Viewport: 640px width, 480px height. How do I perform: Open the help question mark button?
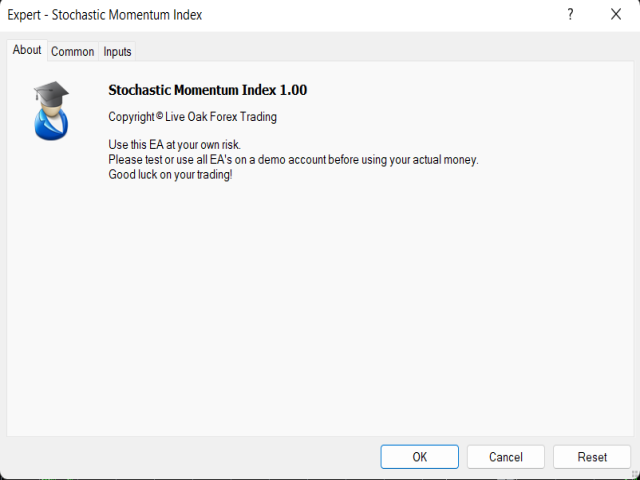[x=570, y=15]
